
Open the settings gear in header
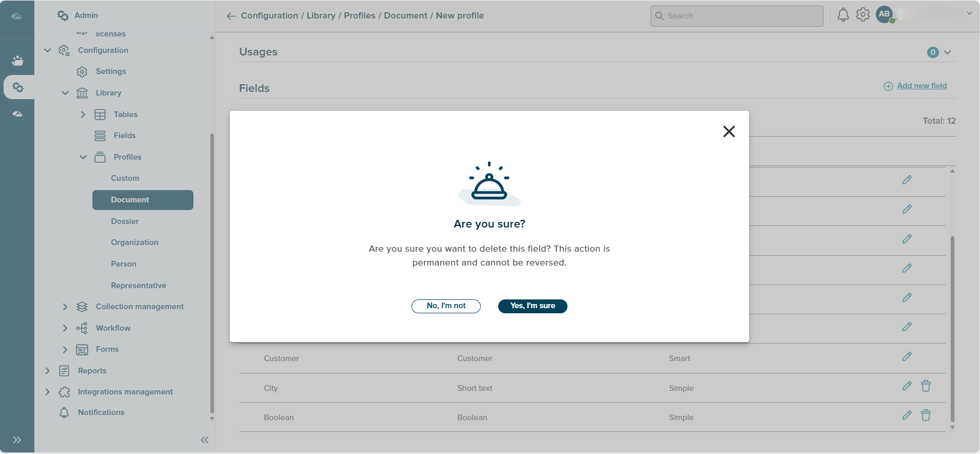click(x=863, y=15)
